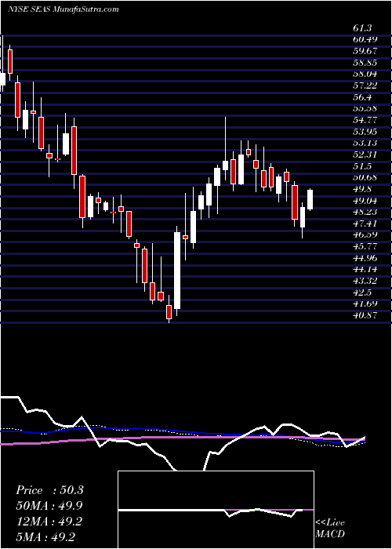Click the Price : 50.3 readout
This screenshot has width=392, height=549.
(49, 490)
